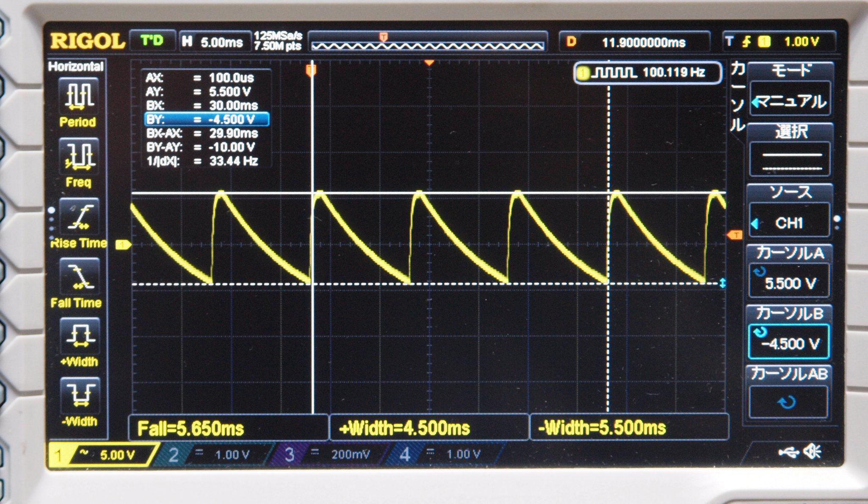Click the speaker sound icon

pyautogui.click(x=813, y=452)
